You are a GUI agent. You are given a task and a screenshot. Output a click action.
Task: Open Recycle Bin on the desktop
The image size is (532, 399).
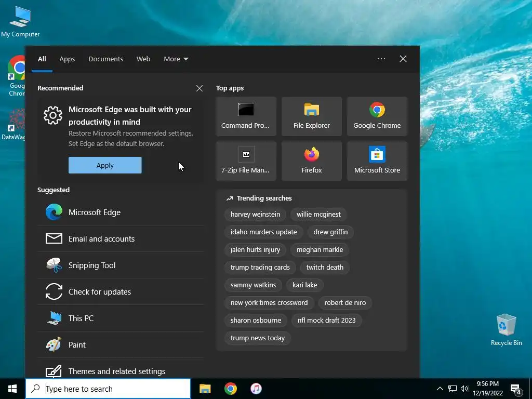506,329
